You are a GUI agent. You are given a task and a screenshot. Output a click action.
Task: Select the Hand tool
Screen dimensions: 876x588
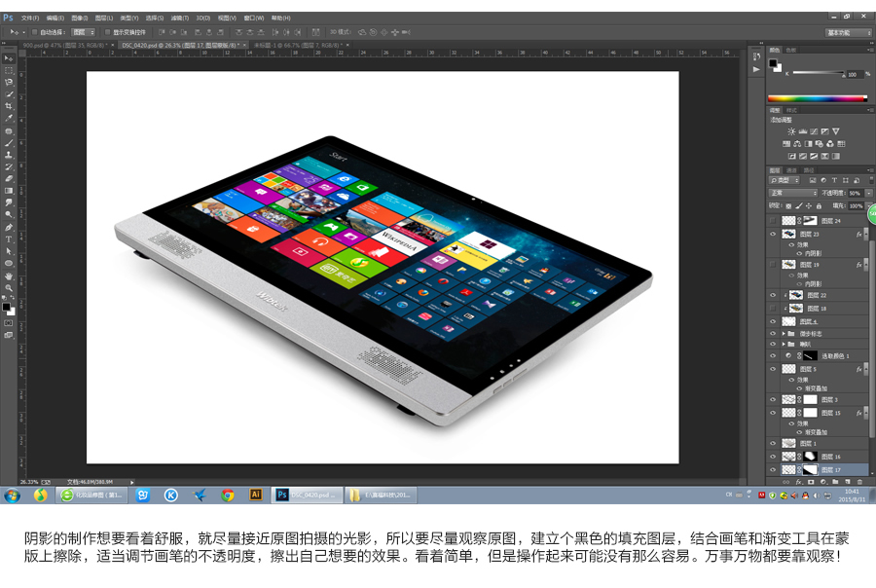(9, 276)
